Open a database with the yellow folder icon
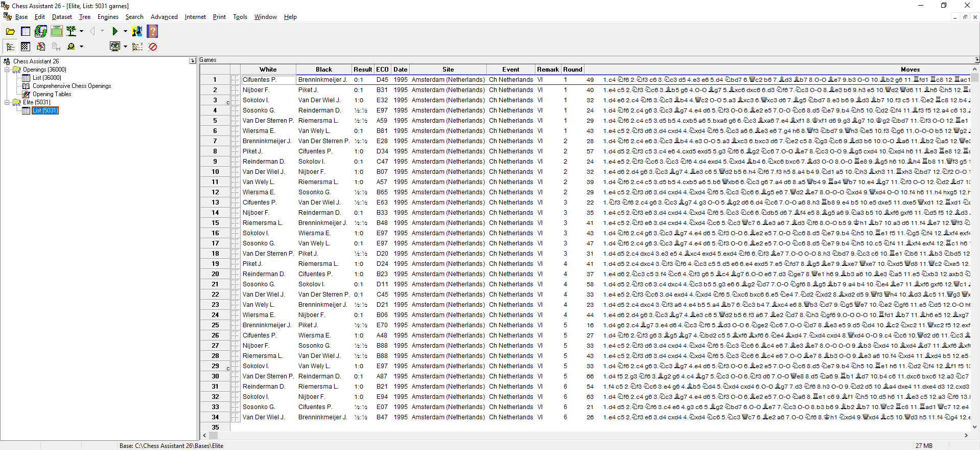Image resolution: width=980 pixels, height=450 pixels. point(10,32)
